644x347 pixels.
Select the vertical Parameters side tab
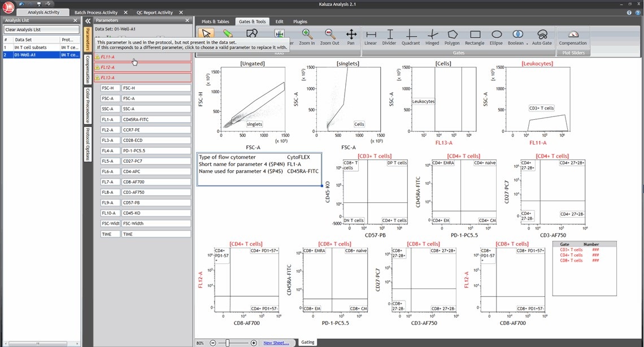click(x=88, y=40)
